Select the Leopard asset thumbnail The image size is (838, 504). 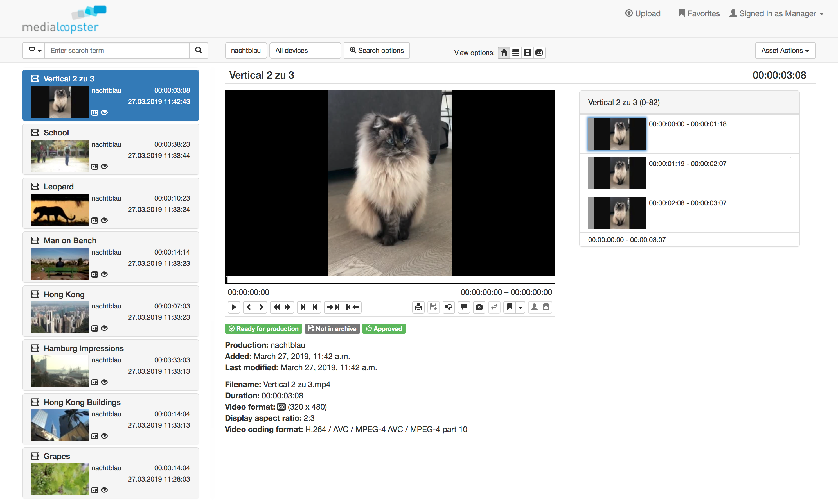point(60,210)
